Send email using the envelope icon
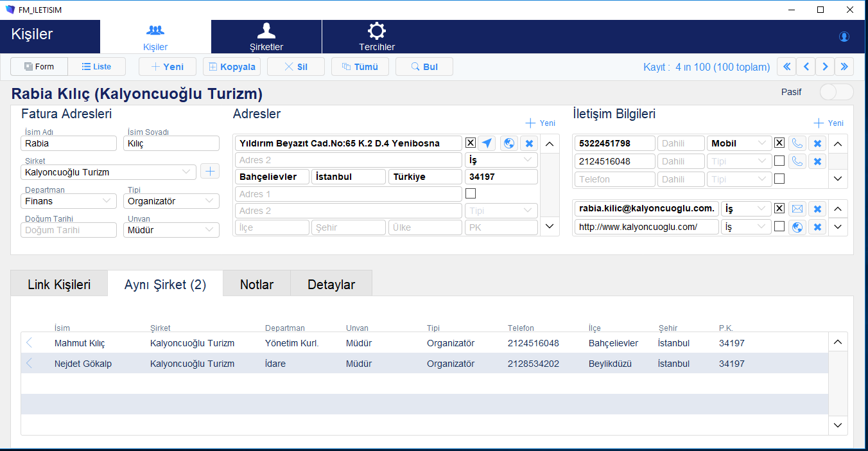Viewport: 868px width, 451px height. pyautogui.click(x=797, y=209)
